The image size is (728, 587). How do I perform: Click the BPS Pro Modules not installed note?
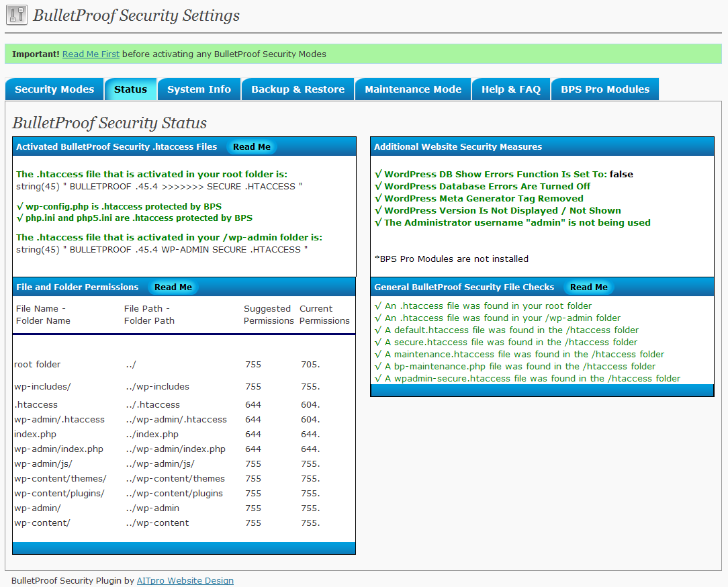point(451,259)
